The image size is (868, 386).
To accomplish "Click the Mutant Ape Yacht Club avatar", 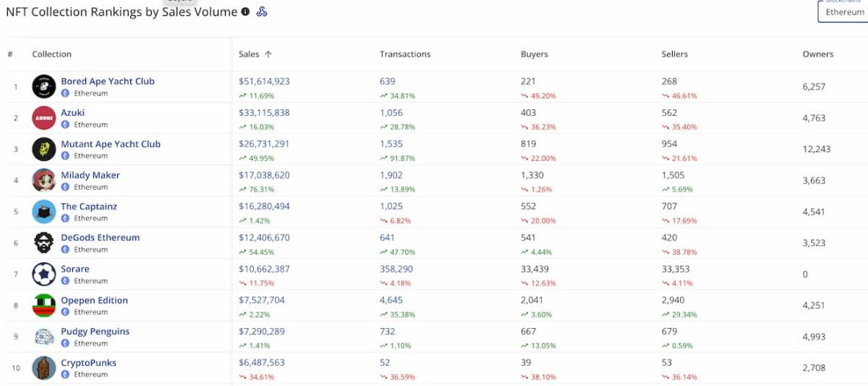I will coord(44,150).
